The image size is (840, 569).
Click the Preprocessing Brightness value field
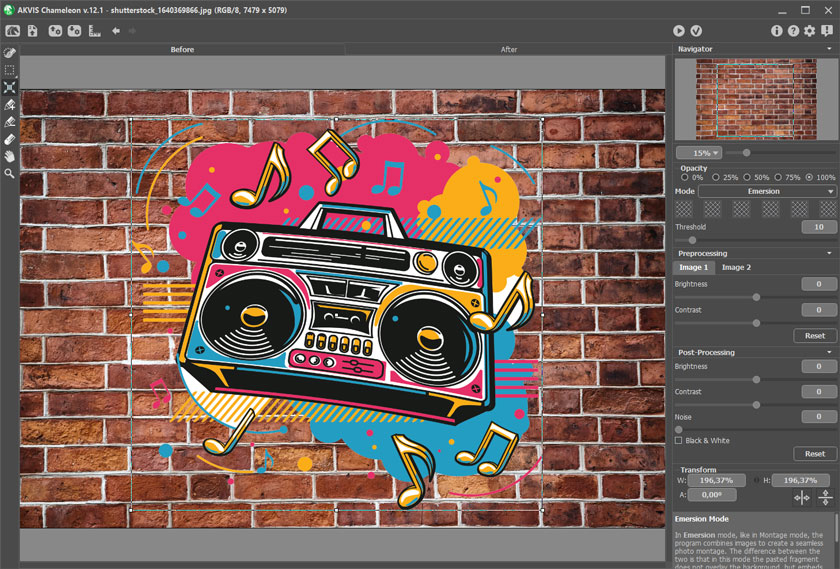[819, 284]
